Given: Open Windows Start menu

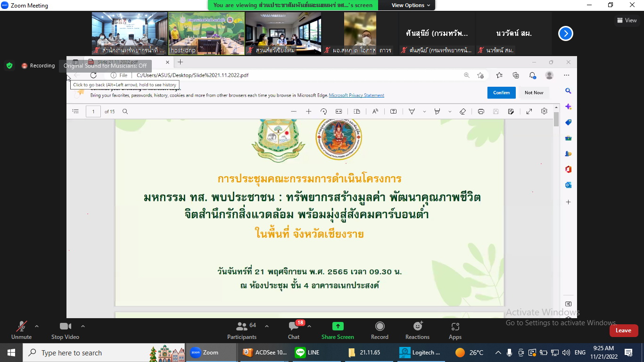Looking at the screenshot, I should pos(11,353).
